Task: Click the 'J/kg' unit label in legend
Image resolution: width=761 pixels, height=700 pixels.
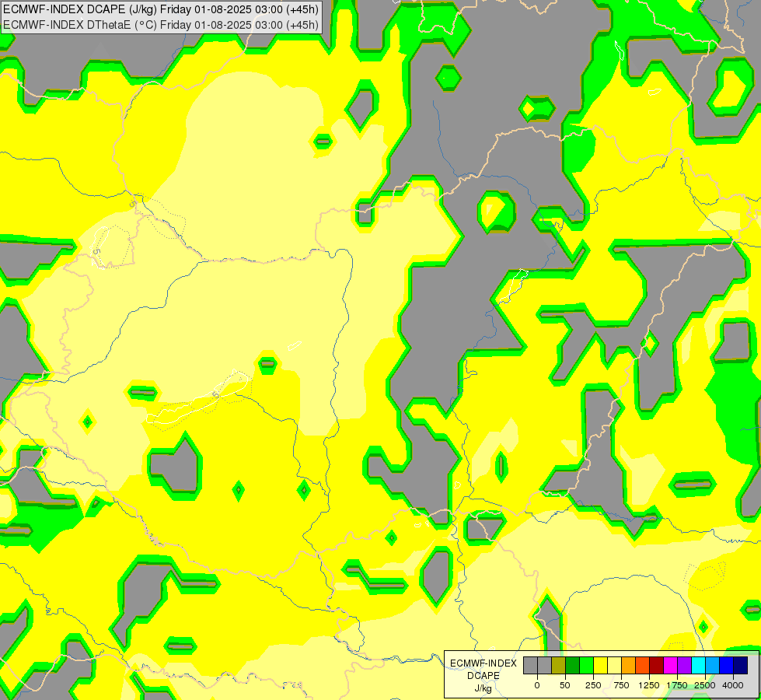Action: point(483,689)
